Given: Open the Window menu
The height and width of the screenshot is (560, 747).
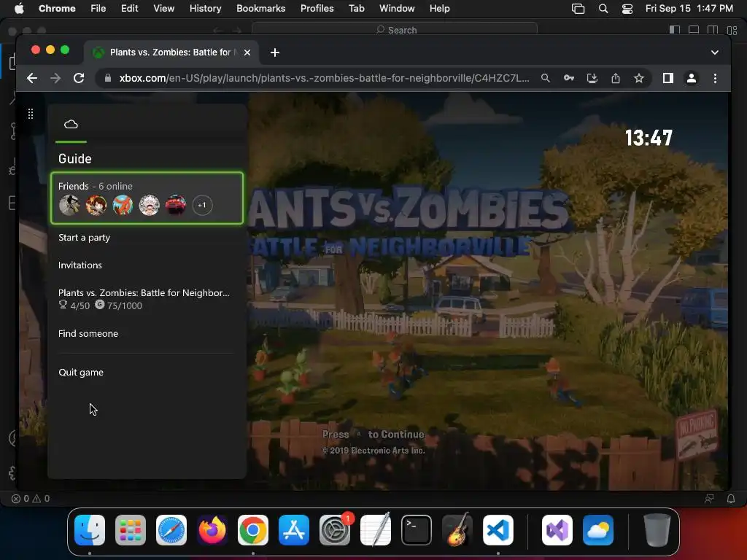Looking at the screenshot, I should pyautogui.click(x=397, y=9).
